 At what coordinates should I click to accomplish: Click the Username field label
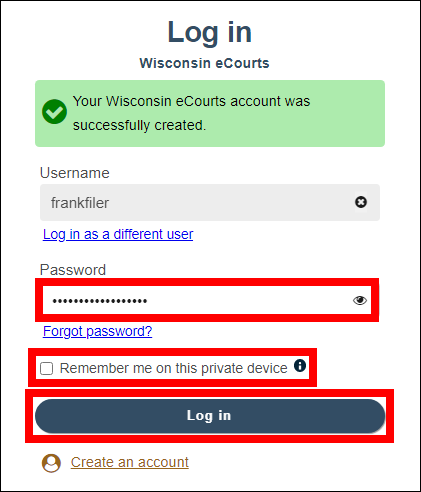pyautogui.click(x=75, y=173)
